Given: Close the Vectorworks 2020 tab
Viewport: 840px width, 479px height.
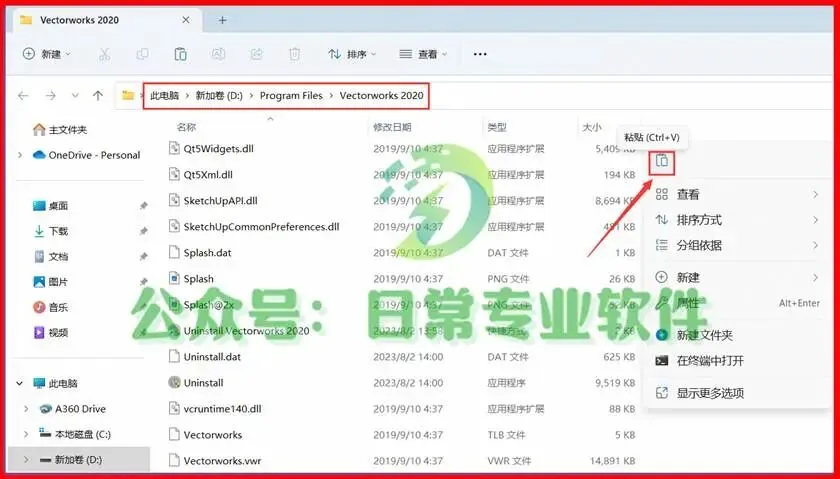Looking at the screenshot, I should click(x=186, y=20).
